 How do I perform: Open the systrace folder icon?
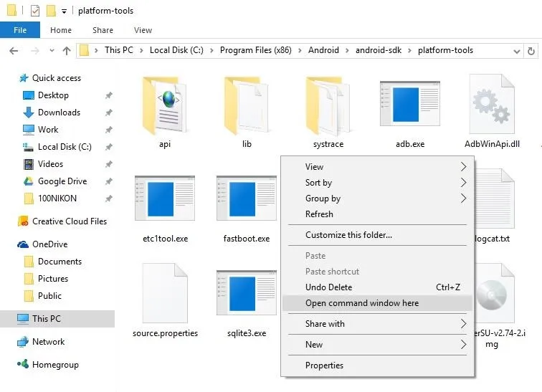(x=328, y=105)
